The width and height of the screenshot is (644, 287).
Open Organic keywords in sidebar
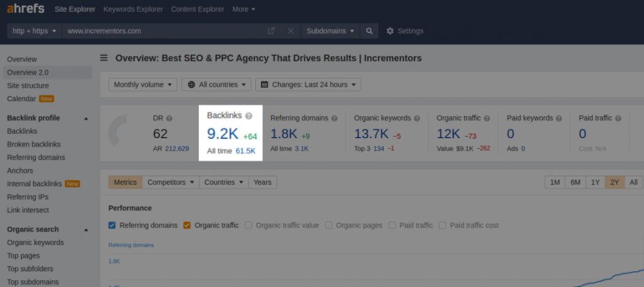coord(35,242)
